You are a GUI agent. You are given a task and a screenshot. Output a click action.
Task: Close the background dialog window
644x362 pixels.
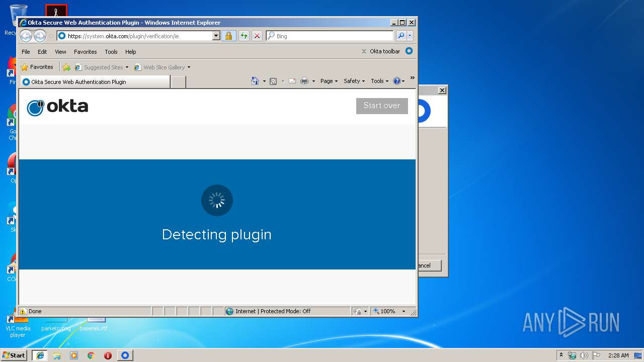(442, 90)
